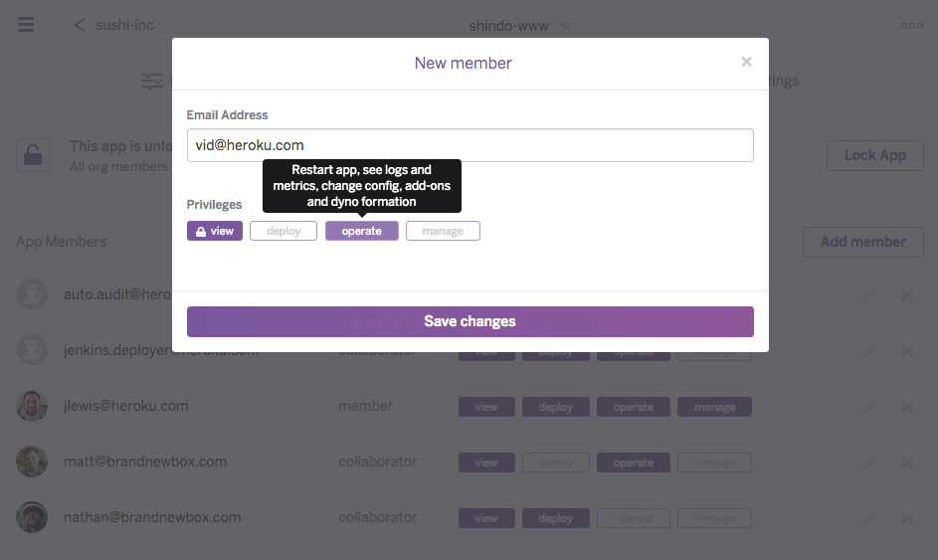Toggle the deploy privilege in dialog
Screen dimensions: 938x560
[x=283, y=231]
